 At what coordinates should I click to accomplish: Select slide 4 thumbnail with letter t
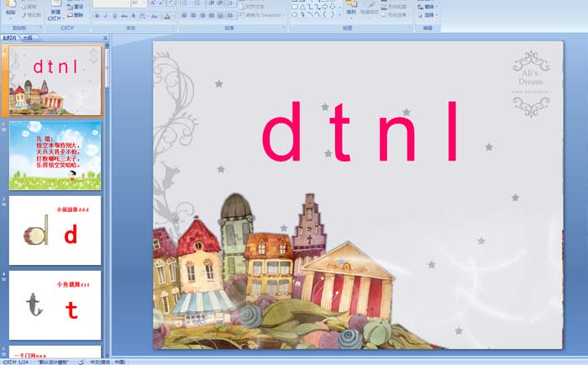coord(55,305)
